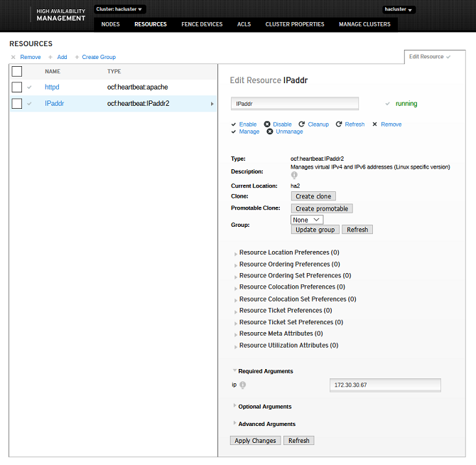Click the info icon beside ip
476x465 pixels.
[243, 385]
